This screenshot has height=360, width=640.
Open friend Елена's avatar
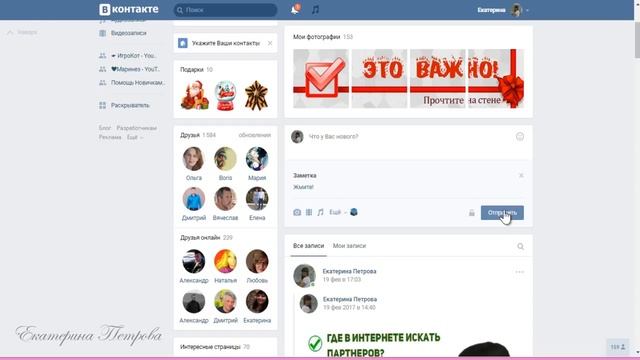coord(257,199)
